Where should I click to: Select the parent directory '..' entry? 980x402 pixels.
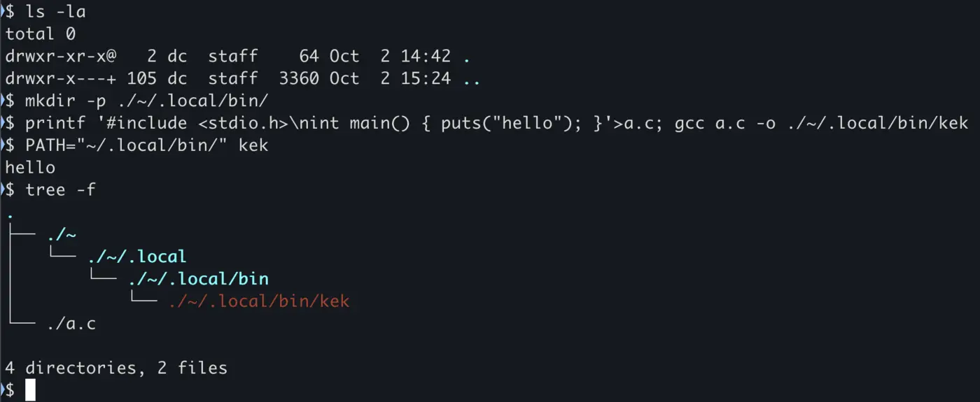click(x=472, y=78)
